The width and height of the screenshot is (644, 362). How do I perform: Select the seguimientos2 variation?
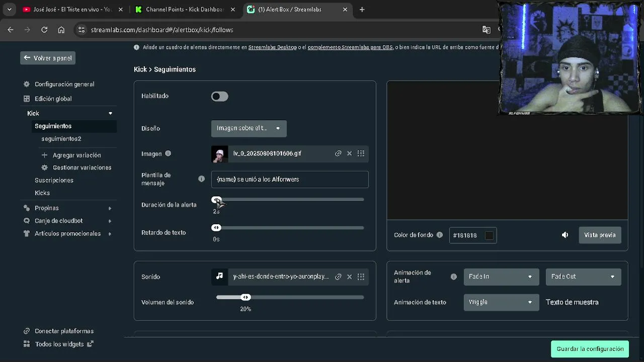pos(61,139)
